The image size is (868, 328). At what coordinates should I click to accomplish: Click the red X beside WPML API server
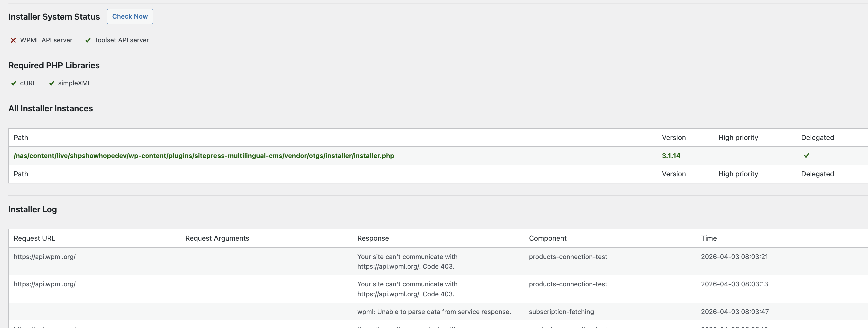[13, 40]
